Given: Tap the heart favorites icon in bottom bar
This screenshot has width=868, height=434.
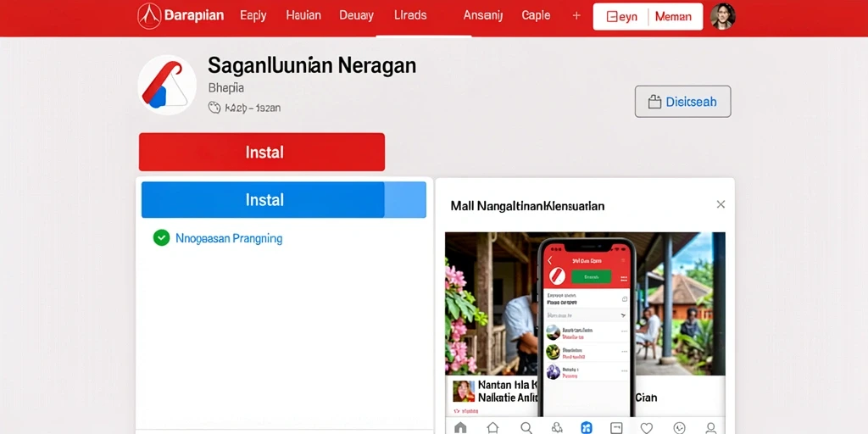Looking at the screenshot, I should pos(646,427).
